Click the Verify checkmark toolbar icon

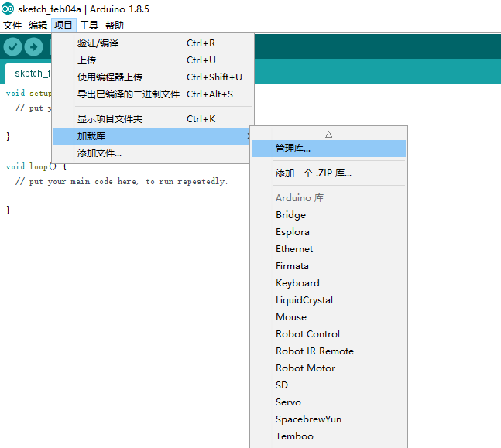[12, 47]
